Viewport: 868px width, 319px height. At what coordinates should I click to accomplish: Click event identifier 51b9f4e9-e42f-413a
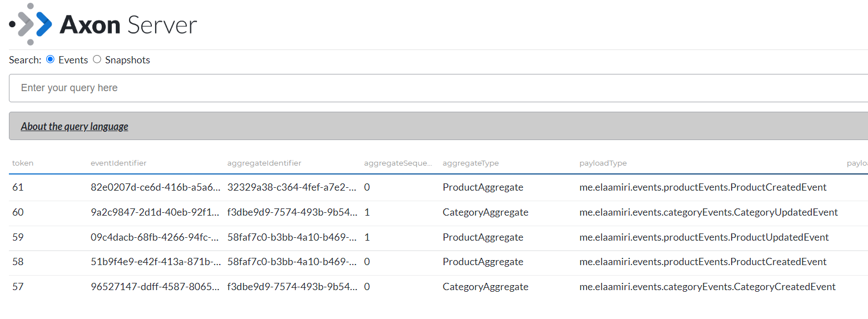coord(155,262)
